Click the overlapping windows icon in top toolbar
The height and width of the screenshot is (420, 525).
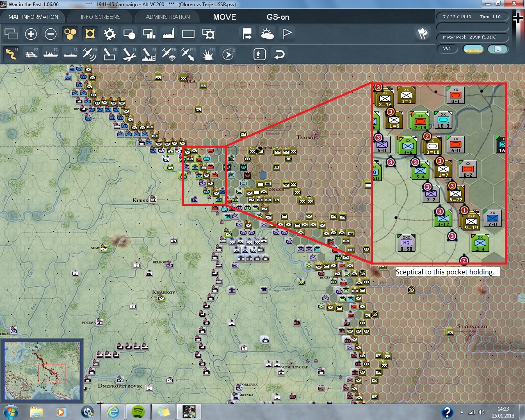11,34
